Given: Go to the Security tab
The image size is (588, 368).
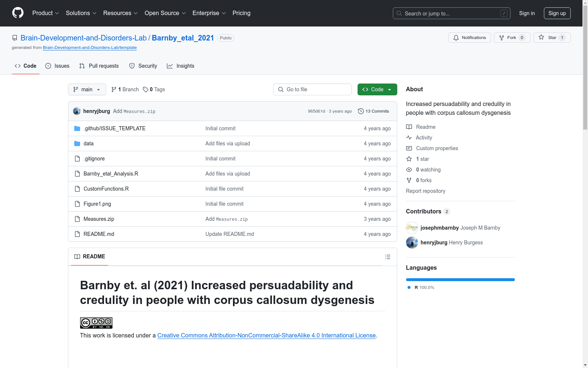Looking at the screenshot, I should [143, 66].
